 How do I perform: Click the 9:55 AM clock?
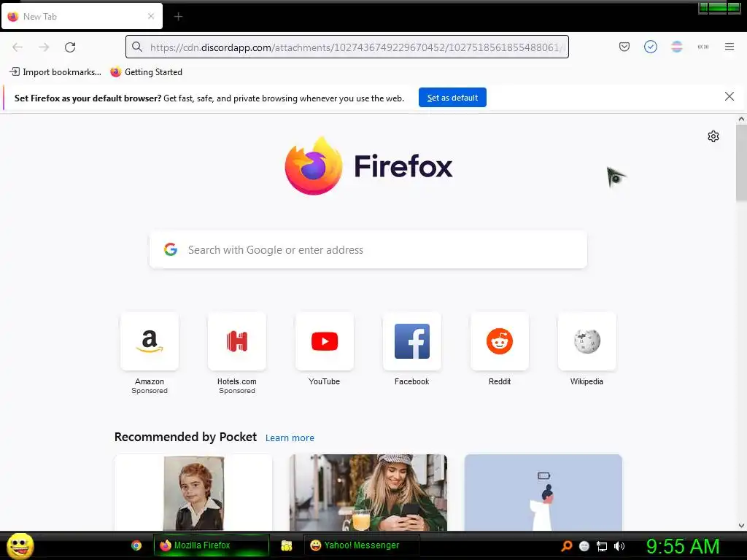[x=683, y=546]
